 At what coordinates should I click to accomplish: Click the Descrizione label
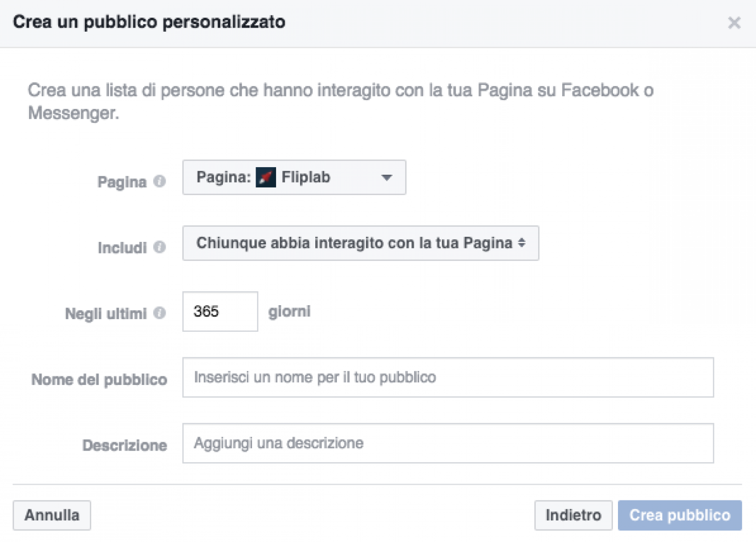click(x=124, y=445)
